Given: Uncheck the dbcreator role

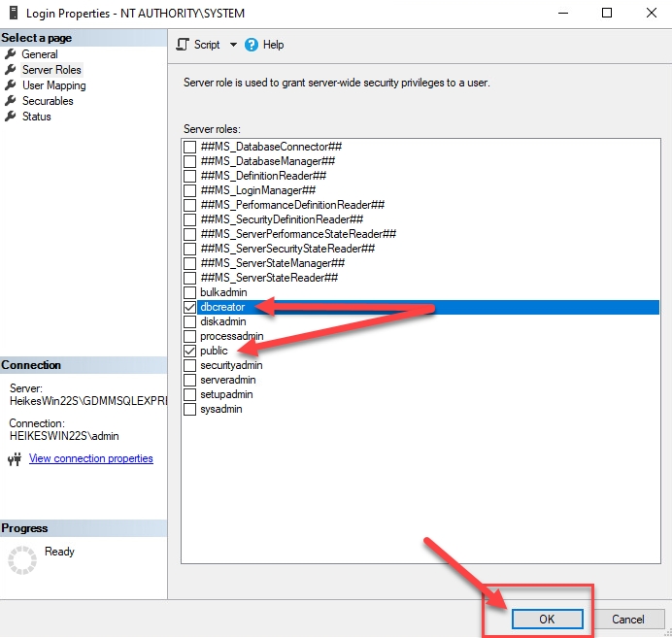Looking at the screenshot, I should [190, 307].
